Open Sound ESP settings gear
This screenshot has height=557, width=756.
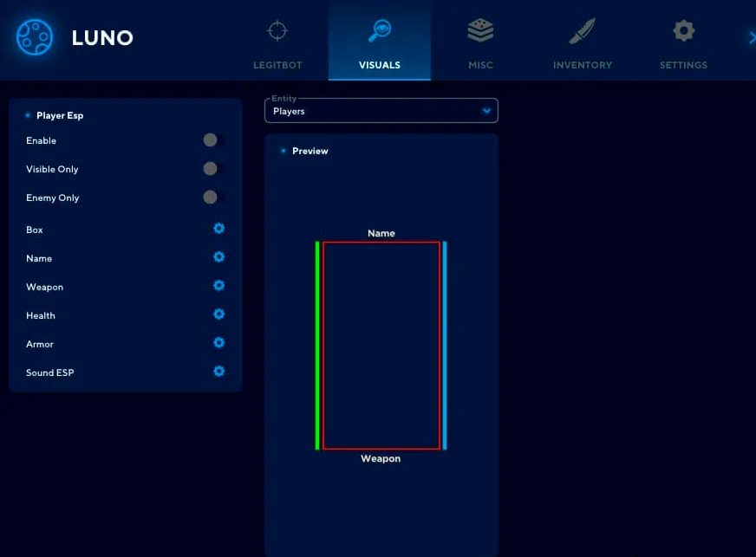218,372
